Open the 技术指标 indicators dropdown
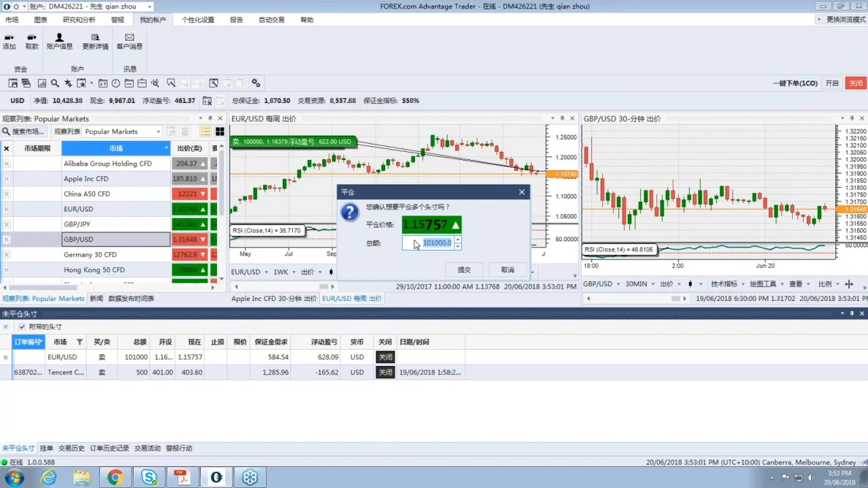 [726, 284]
